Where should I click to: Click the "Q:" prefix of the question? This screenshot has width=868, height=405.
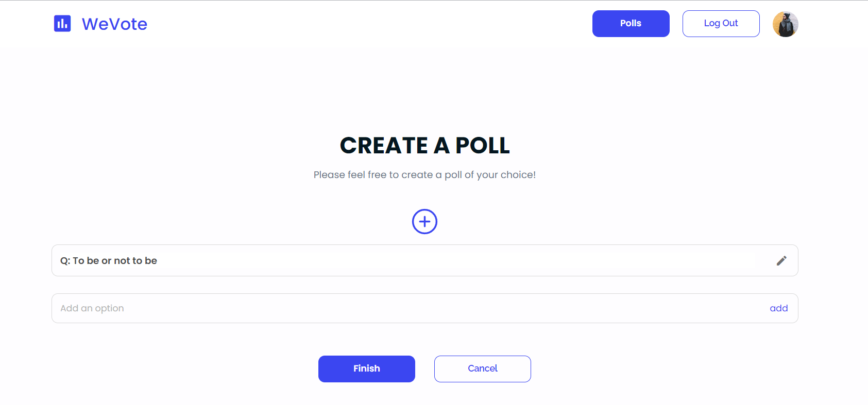pos(65,261)
